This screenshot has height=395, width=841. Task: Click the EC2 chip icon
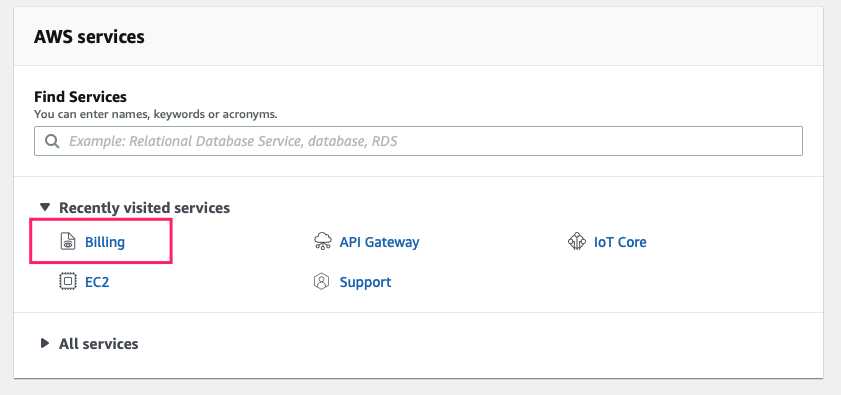68,281
